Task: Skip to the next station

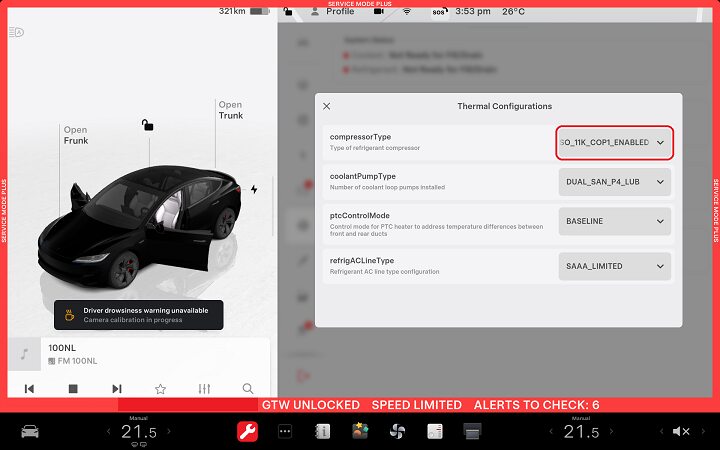Action: [x=117, y=389]
